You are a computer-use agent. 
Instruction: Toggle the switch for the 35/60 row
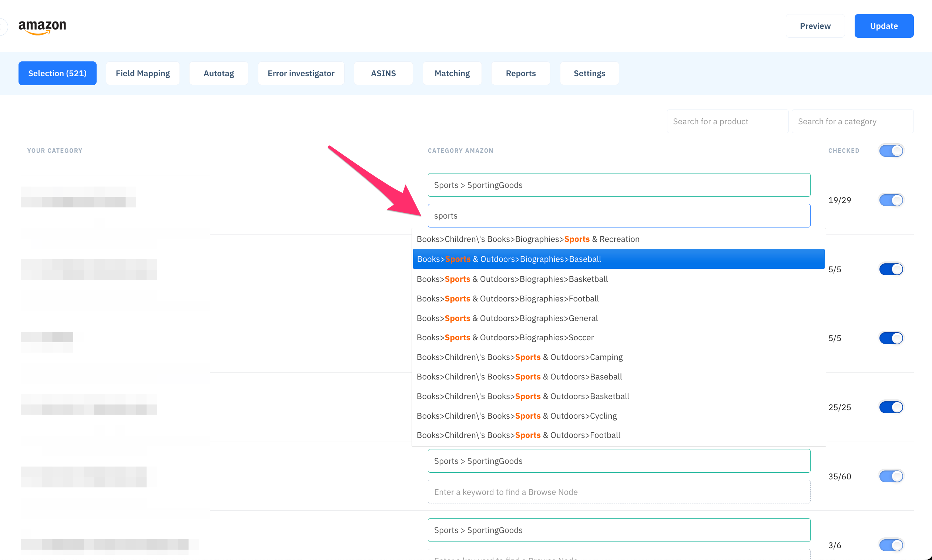(891, 476)
